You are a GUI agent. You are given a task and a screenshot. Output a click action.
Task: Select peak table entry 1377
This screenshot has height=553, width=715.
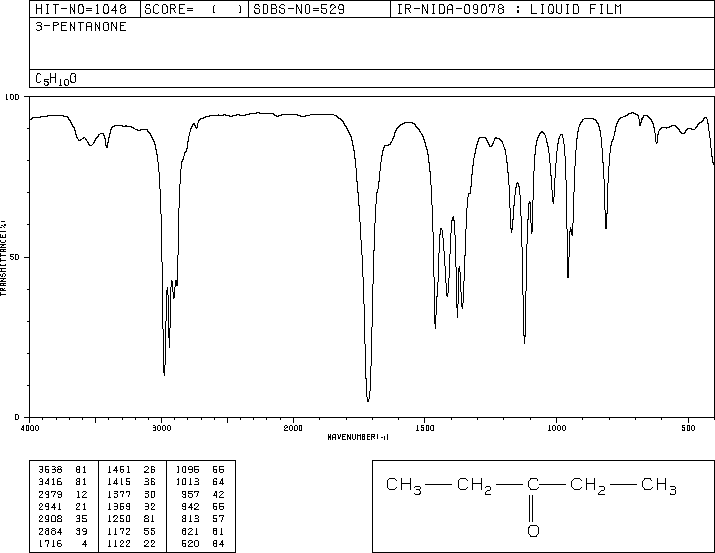pyautogui.click(x=119, y=494)
